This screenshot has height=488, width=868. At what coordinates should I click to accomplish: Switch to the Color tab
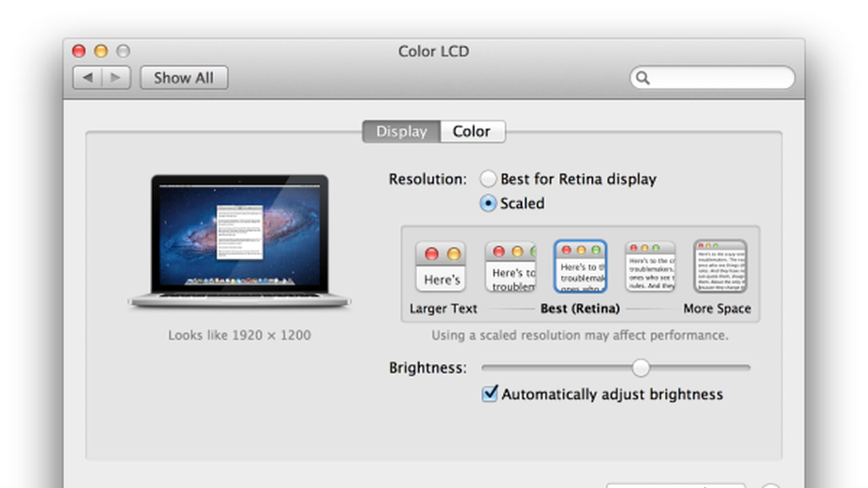point(473,131)
